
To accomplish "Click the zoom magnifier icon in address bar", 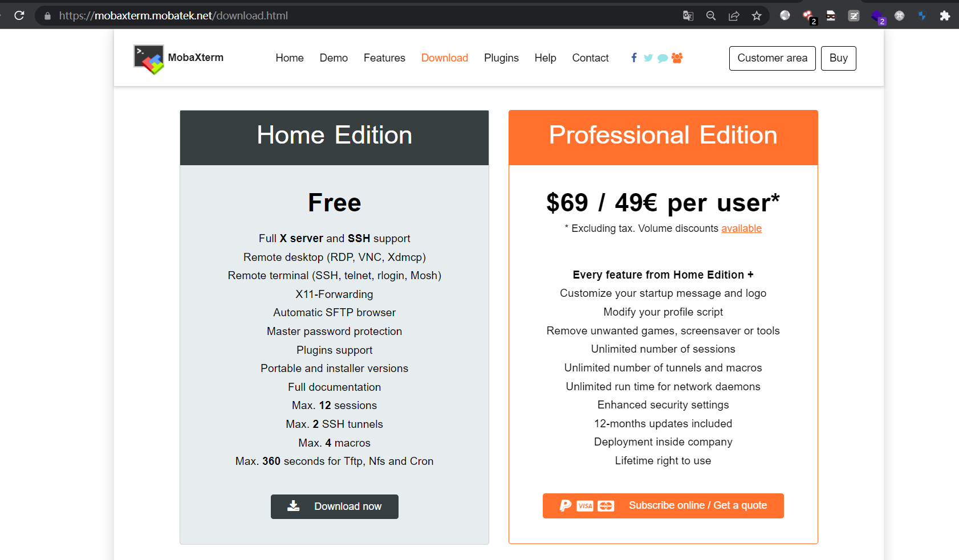I will (711, 15).
